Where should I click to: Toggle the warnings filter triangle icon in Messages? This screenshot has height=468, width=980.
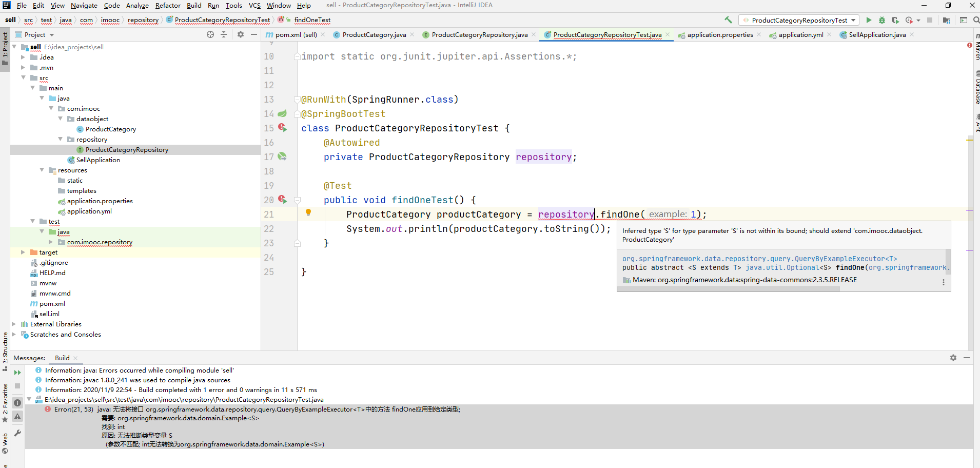tap(17, 417)
